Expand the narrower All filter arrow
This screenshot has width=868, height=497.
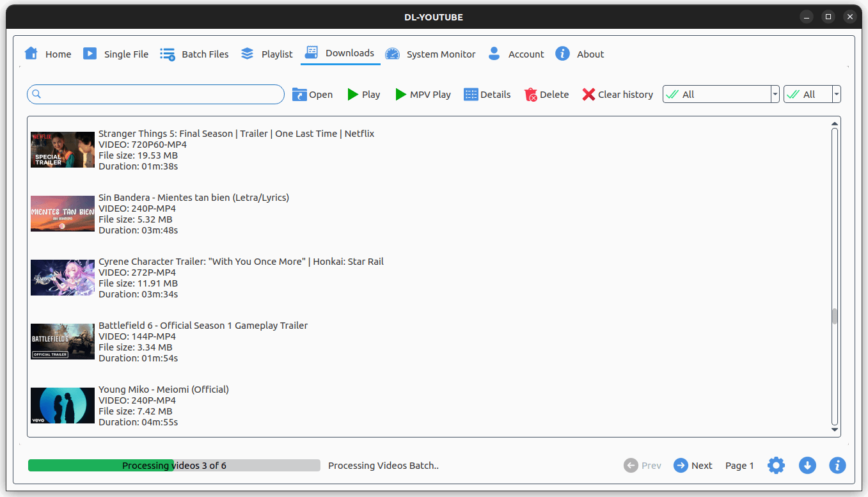(x=837, y=94)
